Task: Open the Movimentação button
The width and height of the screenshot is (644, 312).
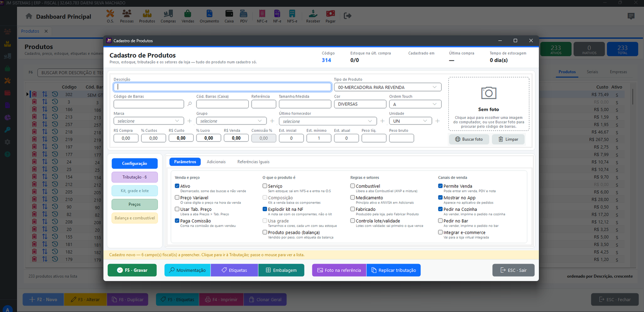Action: [187, 270]
